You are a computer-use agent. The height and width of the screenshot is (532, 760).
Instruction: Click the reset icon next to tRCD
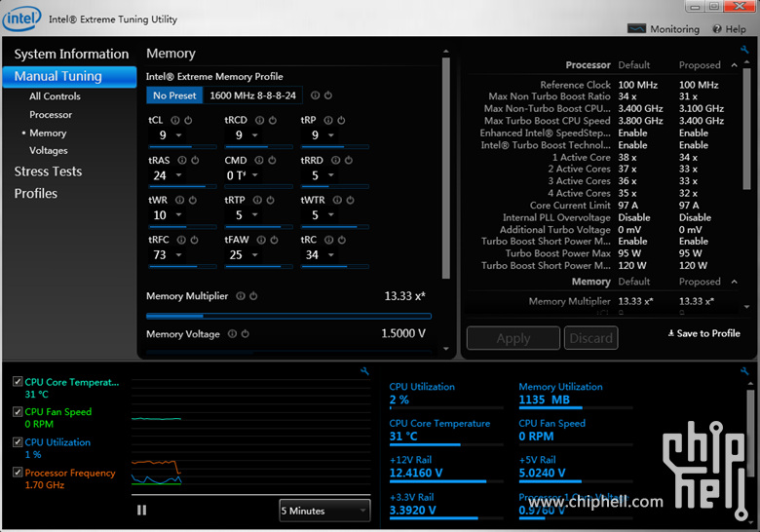(x=273, y=120)
